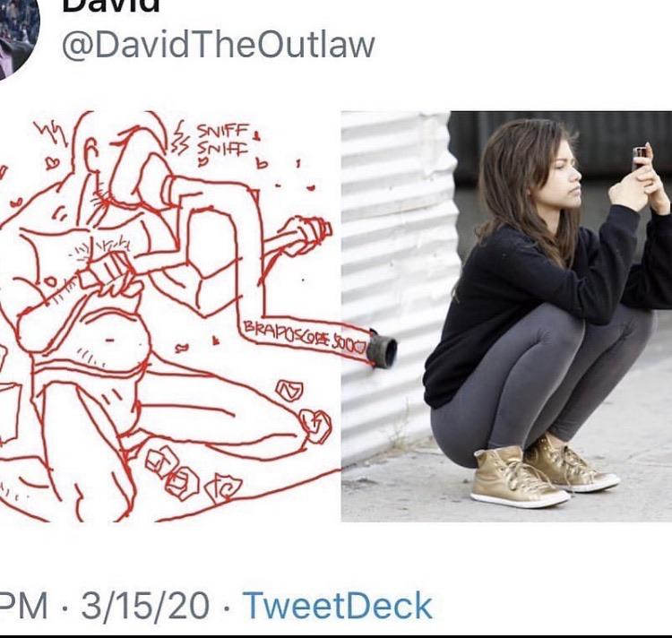Click the PM time stamp
Screen dimensions: 672x638
pyautogui.click(x=23, y=606)
